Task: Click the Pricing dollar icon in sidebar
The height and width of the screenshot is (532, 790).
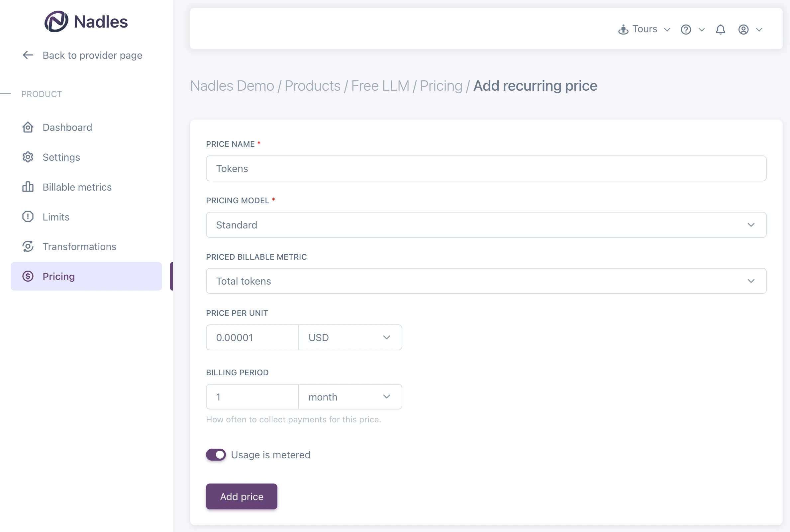Action: click(28, 276)
